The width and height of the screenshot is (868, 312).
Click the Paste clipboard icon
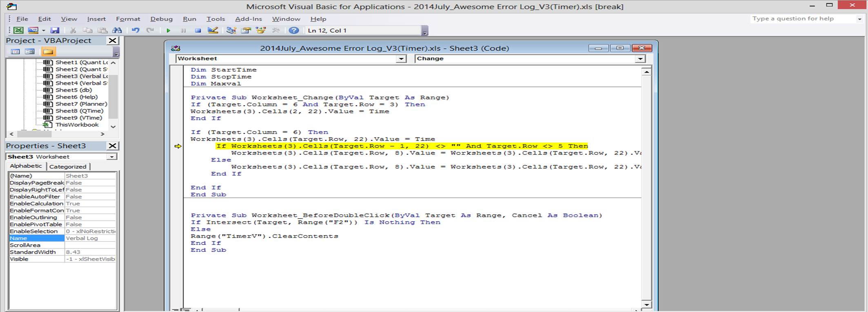click(102, 30)
